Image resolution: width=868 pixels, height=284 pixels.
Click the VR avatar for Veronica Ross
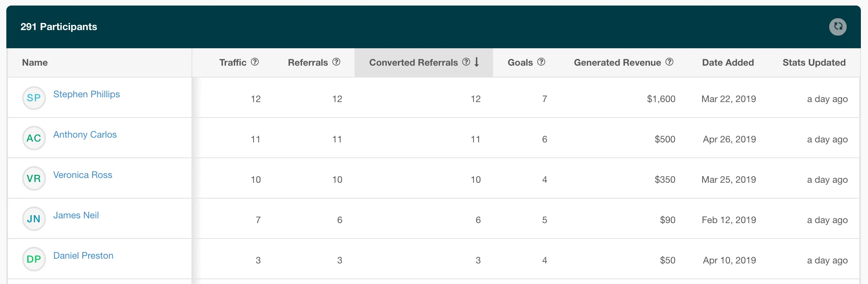[x=34, y=178]
